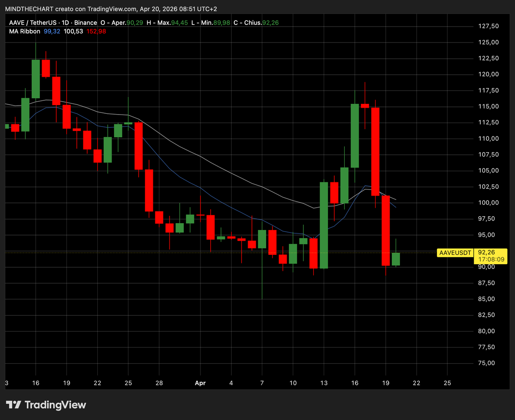This screenshot has width=515, height=420.
Task: Click the close value 92,26 in header
Action: (x=270, y=22)
